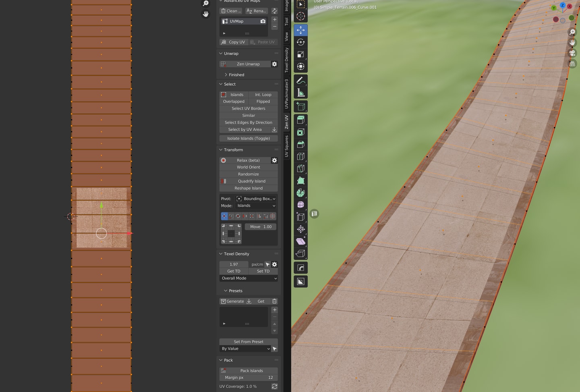
Task: Select the Inset Faces tool
Action: coord(300,132)
